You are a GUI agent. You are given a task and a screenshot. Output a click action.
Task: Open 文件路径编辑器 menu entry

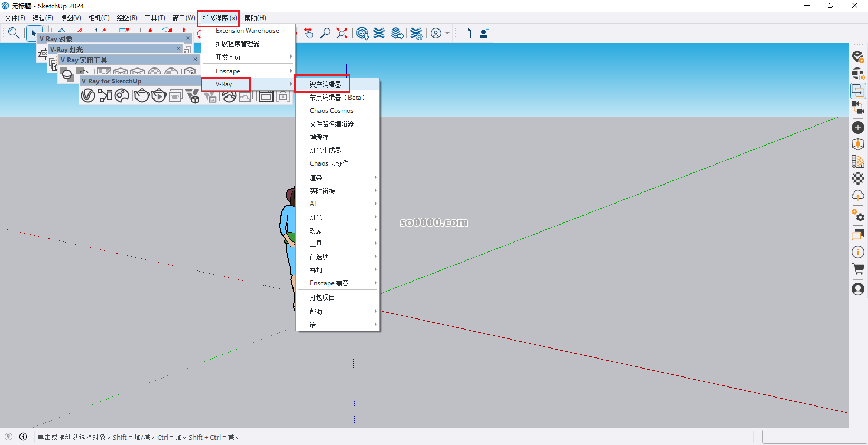tap(337, 124)
